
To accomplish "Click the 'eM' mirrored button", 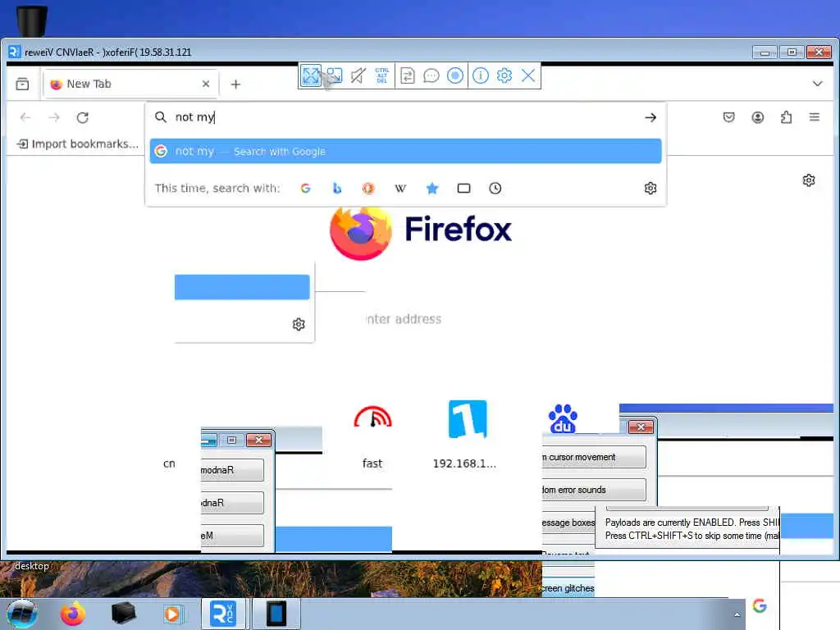I will [232, 535].
